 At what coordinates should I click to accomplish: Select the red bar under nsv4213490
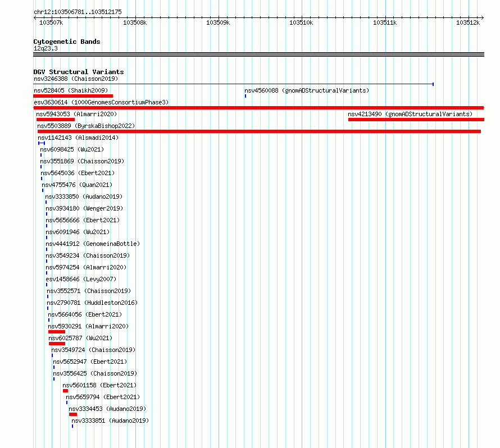click(x=416, y=120)
